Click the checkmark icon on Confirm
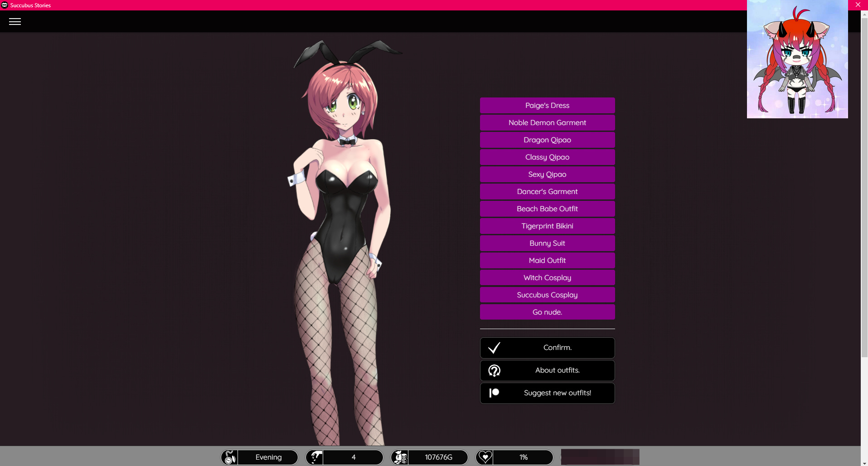The height and width of the screenshot is (466, 868). tap(494, 348)
